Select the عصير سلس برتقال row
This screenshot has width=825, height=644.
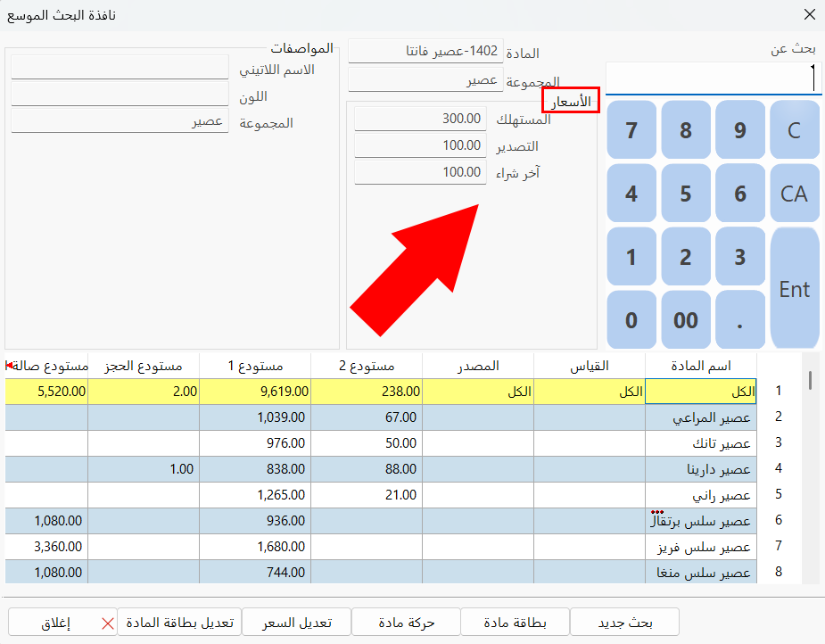[700, 521]
